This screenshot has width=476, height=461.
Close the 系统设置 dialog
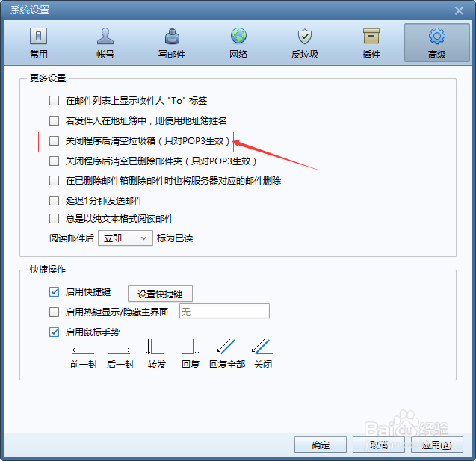click(459, 11)
